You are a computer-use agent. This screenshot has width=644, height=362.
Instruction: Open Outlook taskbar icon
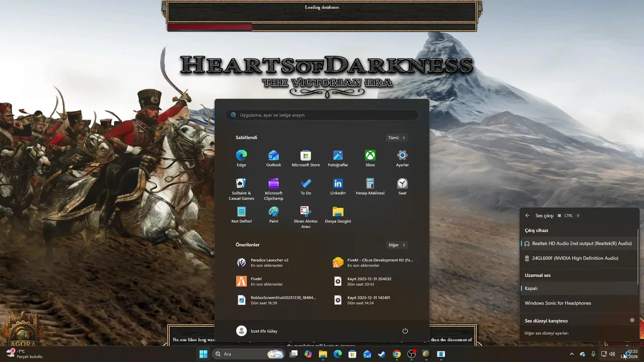[367, 354]
